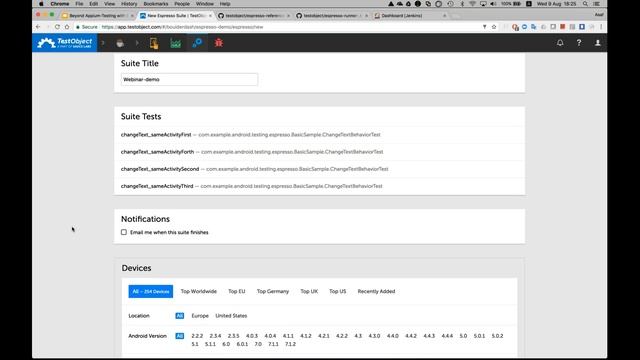
Task: Click the changeText_sameActivityFirst test row
Action: click(x=319, y=134)
